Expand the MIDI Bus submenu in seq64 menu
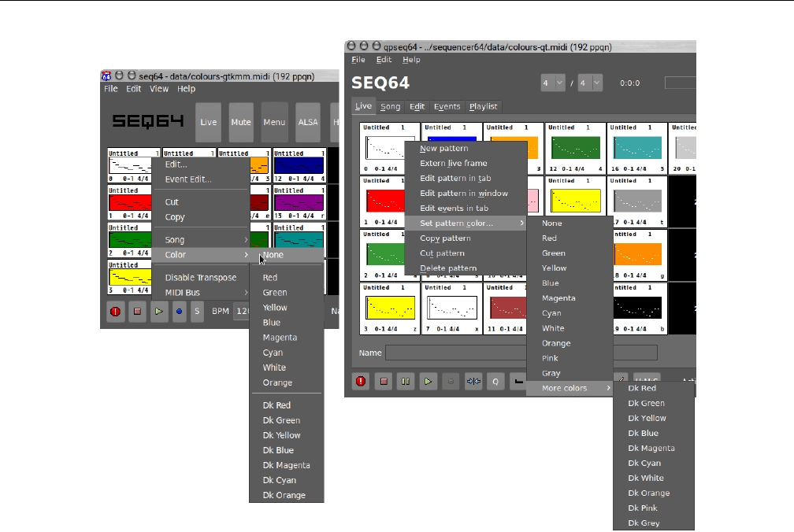Image resolution: width=794 pixels, height=532 pixels. 201,292
